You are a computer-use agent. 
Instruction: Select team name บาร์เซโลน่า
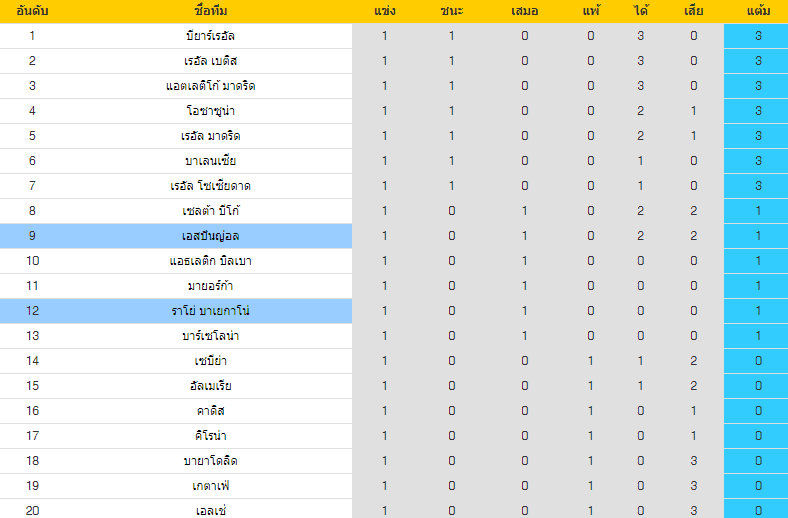point(211,336)
